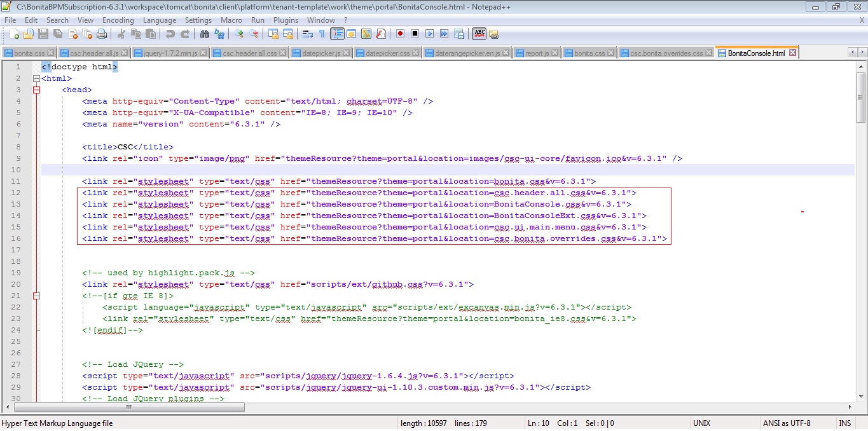This screenshot has width=868, height=431.
Task: Click the Paste toolbar icon
Action: point(151,34)
